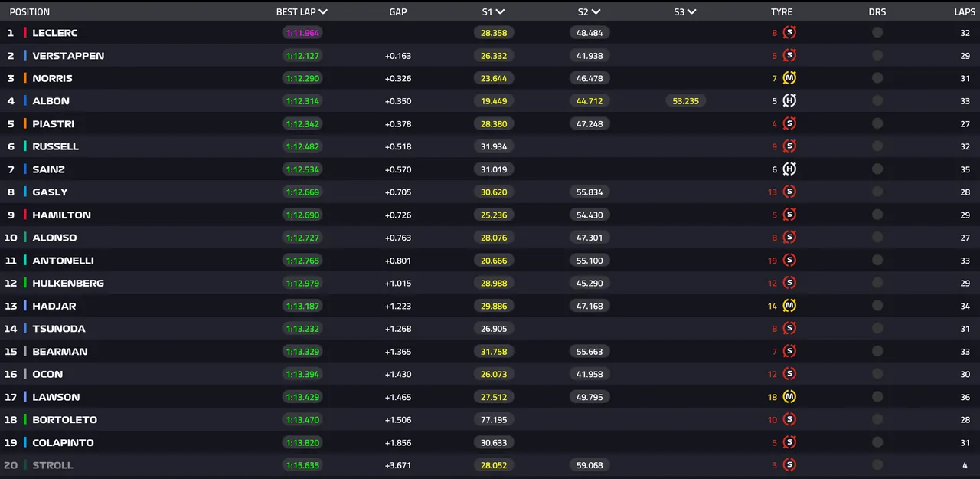This screenshot has width=980, height=479.
Task: Click Colapinto's soft tyre icon
Action: point(789,442)
